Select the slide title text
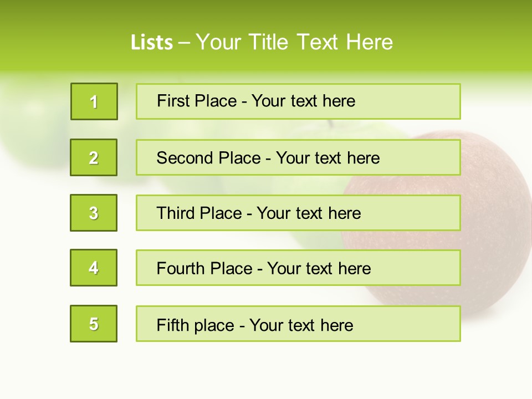The image size is (532, 399). tap(262, 42)
